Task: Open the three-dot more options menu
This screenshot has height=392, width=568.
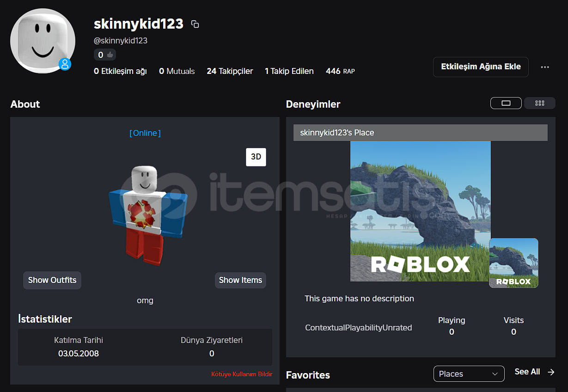Action: click(545, 67)
